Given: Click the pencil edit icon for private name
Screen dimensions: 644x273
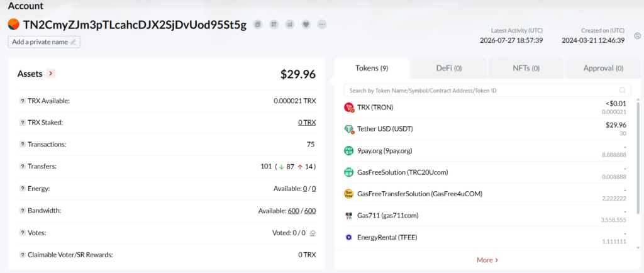Looking at the screenshot, I should coord(74,42).
